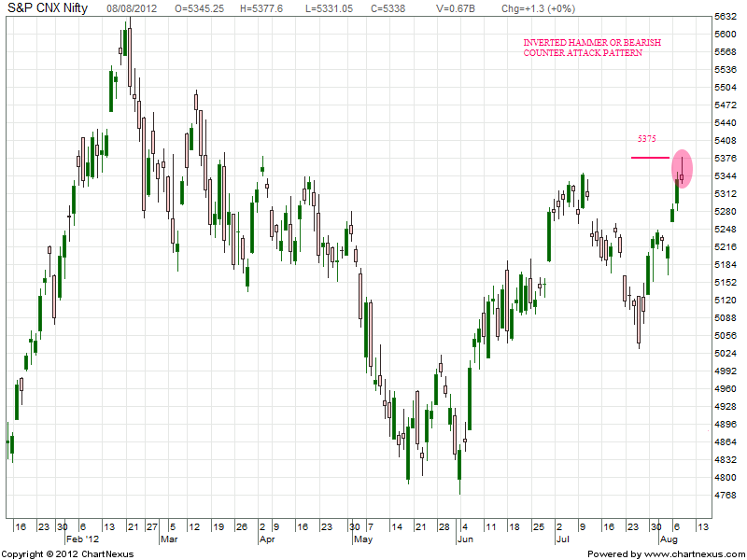The width and height of the screenshot is (747, 560).
Task: Click the close value C=5338
Action: point(388,8)
